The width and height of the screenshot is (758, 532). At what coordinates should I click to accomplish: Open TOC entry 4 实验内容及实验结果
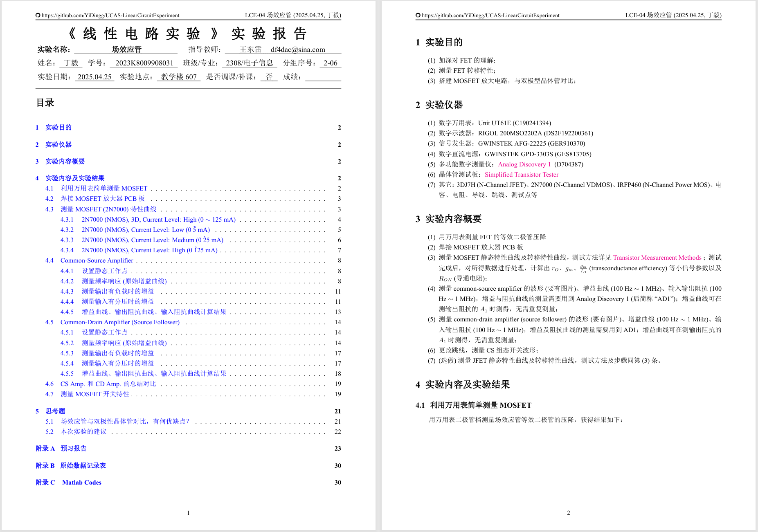pos(70,178)
